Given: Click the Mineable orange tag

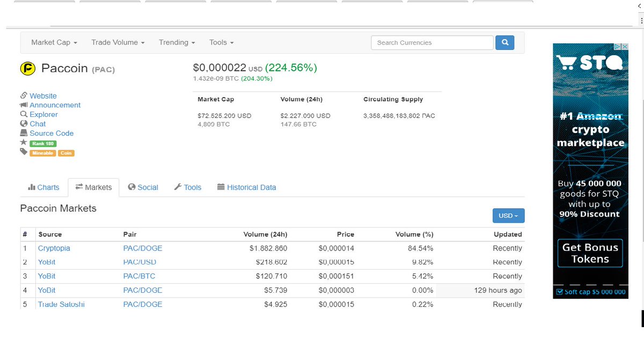Looking at the screenshot, I should click(42, 153).
